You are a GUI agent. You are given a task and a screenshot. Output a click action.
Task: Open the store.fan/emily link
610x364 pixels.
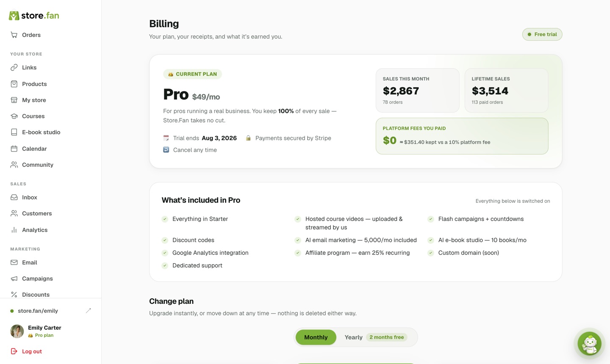38,311
